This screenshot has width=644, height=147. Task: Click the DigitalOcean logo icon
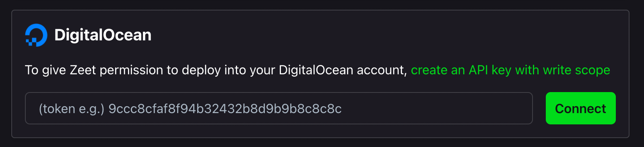click(x=36, y=35)
